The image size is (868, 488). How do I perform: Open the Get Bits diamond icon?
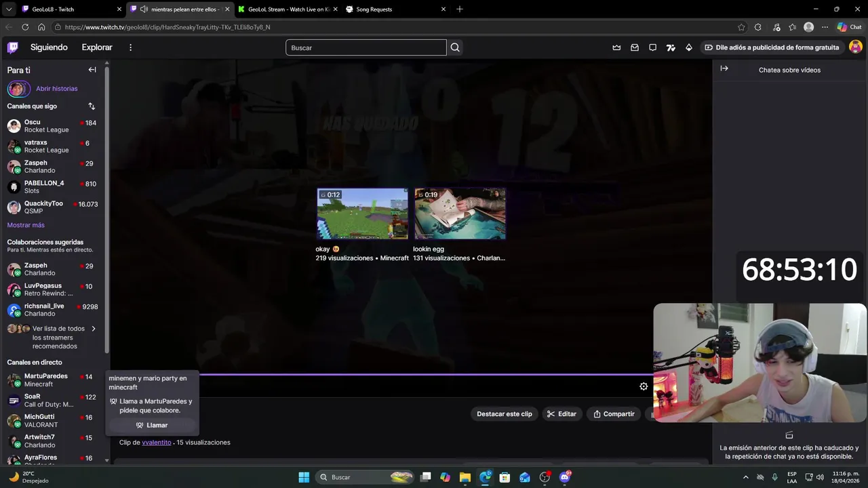[689, 47]
